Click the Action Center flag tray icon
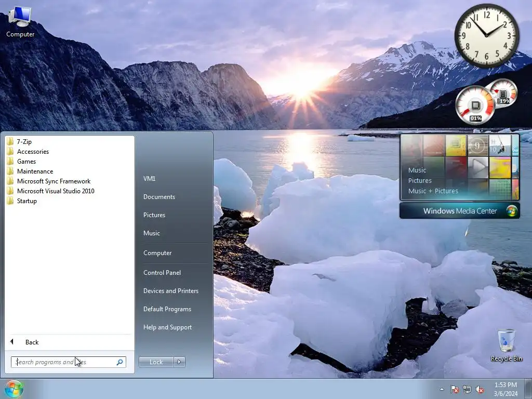Viewport: 532px width, 399px height. 454,389
